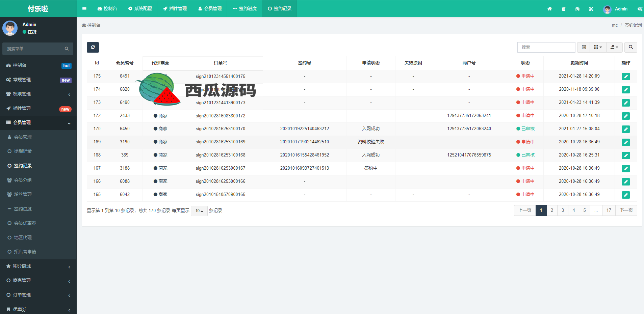Open page size dropdown showing 10
Image resolution: width=644 pixels, height=314 pixels.
point(199,211)
